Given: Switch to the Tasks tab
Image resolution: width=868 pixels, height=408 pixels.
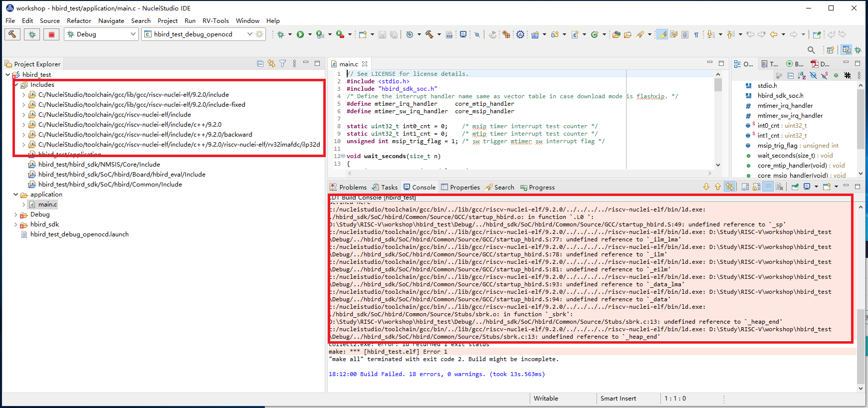Looking at the screenshot, I should pos(385,187).
